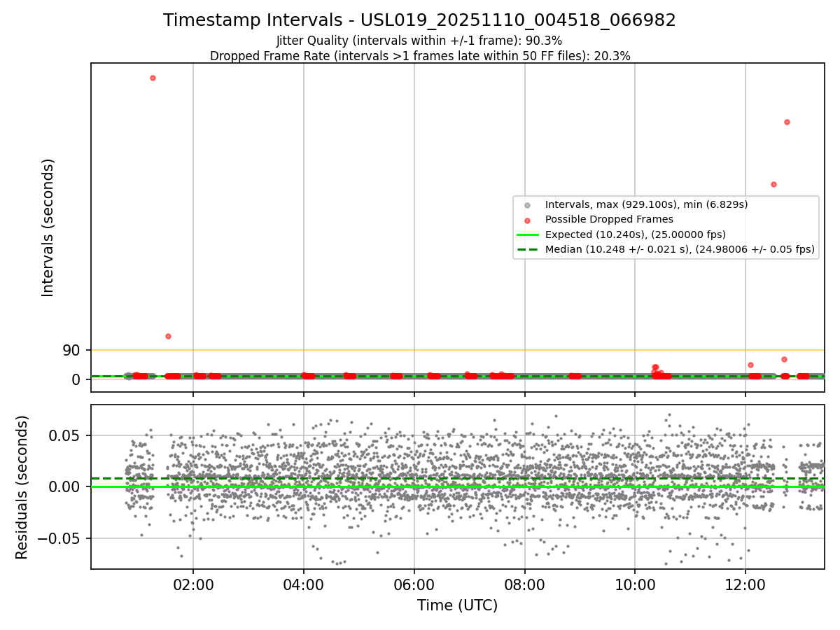The image size is (840, 630).
Task: Click the Expected (10.240s) legend entry
Action: (x=635, y=234)
